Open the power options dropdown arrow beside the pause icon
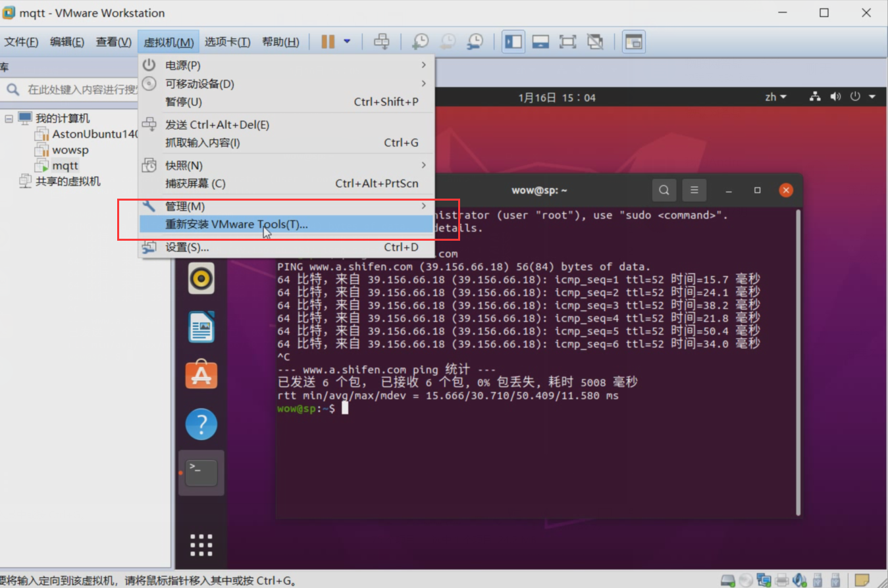Viewport: 888px width, 588px height. pyautogui.click(x=347, y=42)
